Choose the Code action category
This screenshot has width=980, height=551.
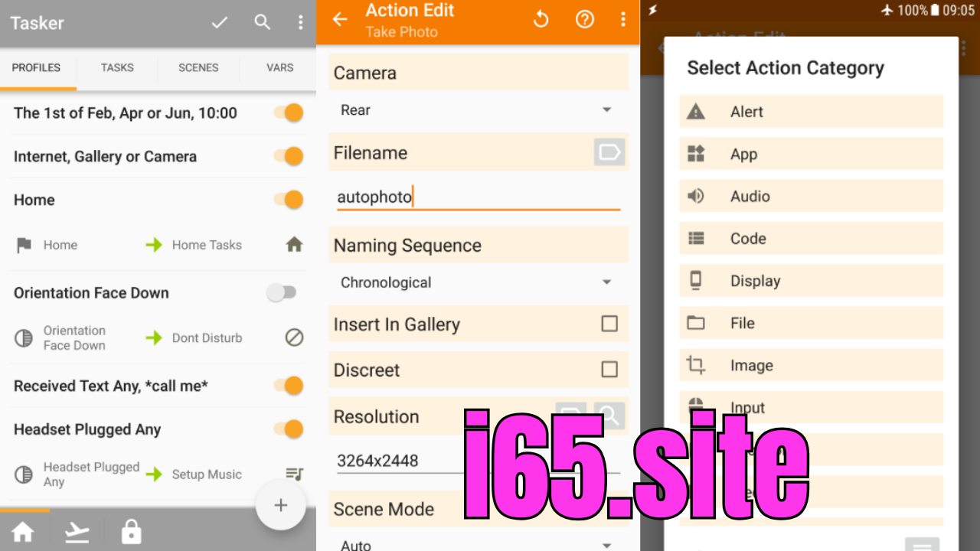811,239
